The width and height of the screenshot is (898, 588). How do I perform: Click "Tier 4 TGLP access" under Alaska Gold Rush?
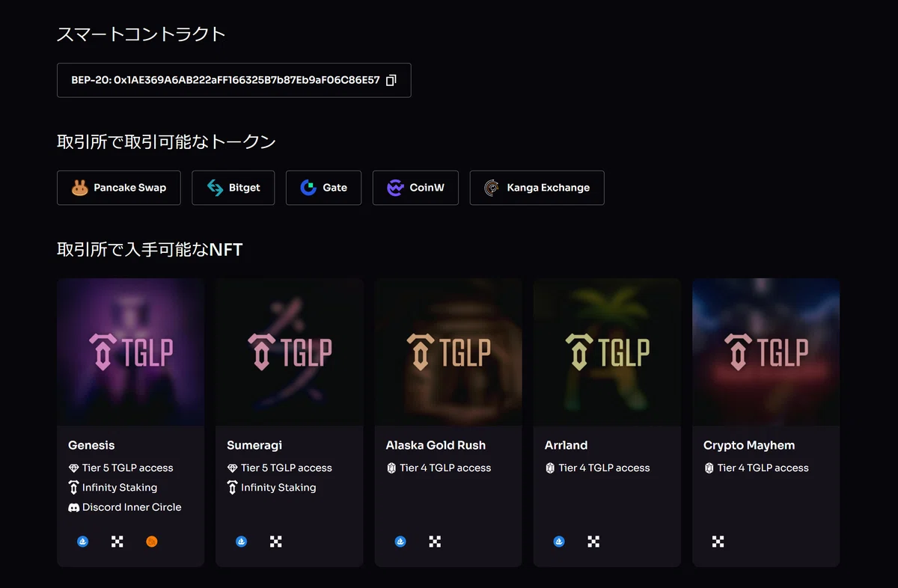pos(445,468)
